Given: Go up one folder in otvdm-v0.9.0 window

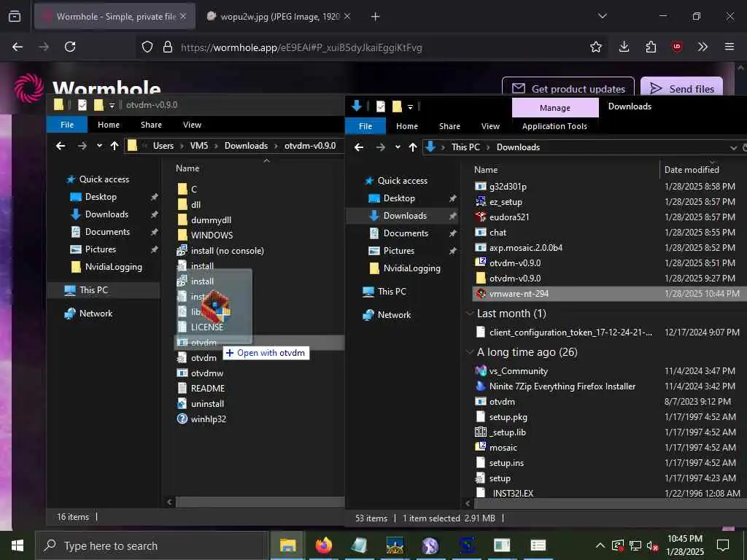Looking at the screenshot, I should coord(115,146).
